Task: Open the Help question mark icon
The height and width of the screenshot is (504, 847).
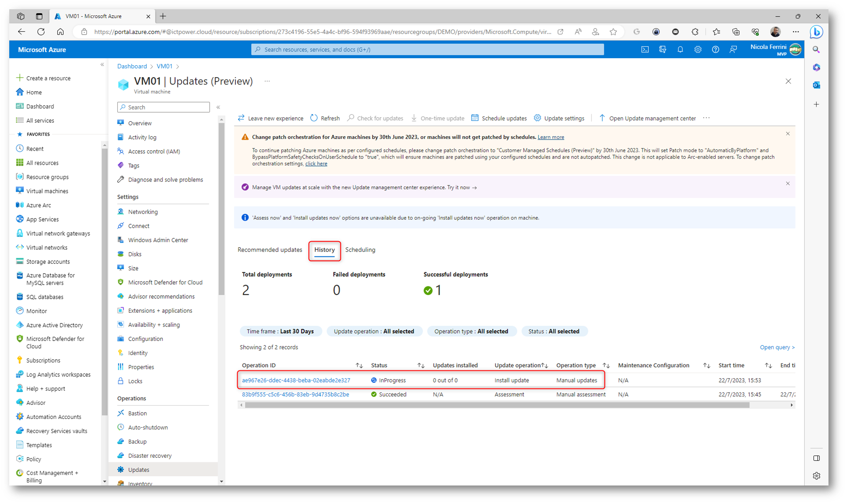Action: tap(715, 50)
